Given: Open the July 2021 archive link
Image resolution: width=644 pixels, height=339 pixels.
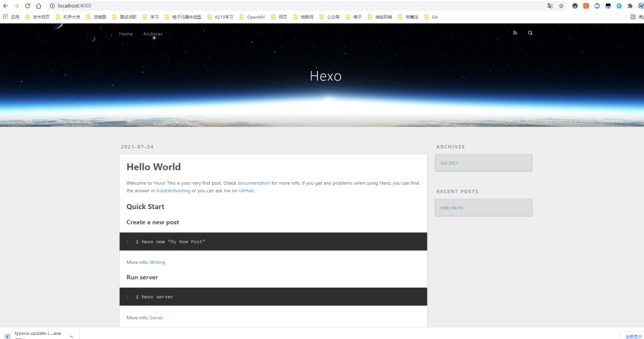Looking at the screenshot, I should click(449, 163).
